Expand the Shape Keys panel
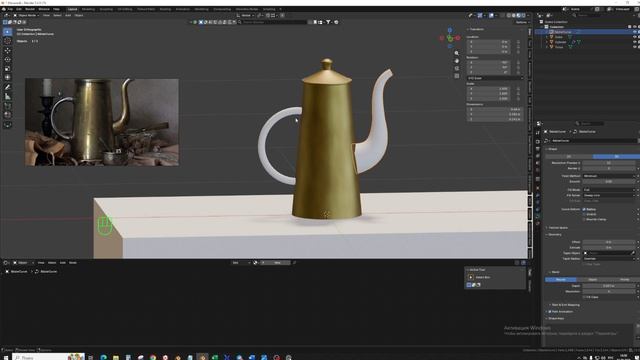640x360 pixels. coord(555,318)
